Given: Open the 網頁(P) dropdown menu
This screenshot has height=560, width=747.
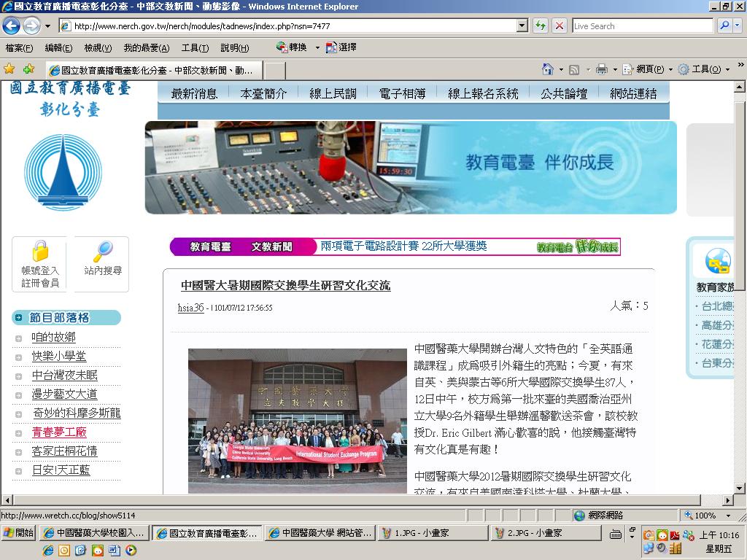Looking at the screenshot, I should pyautogui.click(x=648, y=69).
